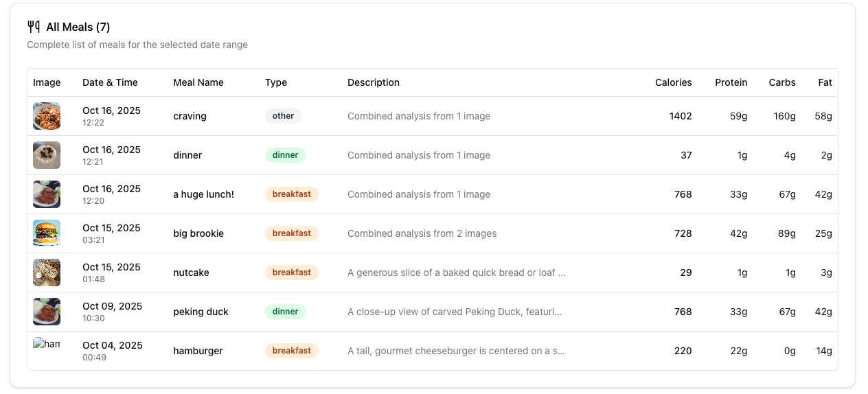This screenshot has width=868, height=394.
Task: Click the fork and knife meals icon
Action: pos(34,27)
